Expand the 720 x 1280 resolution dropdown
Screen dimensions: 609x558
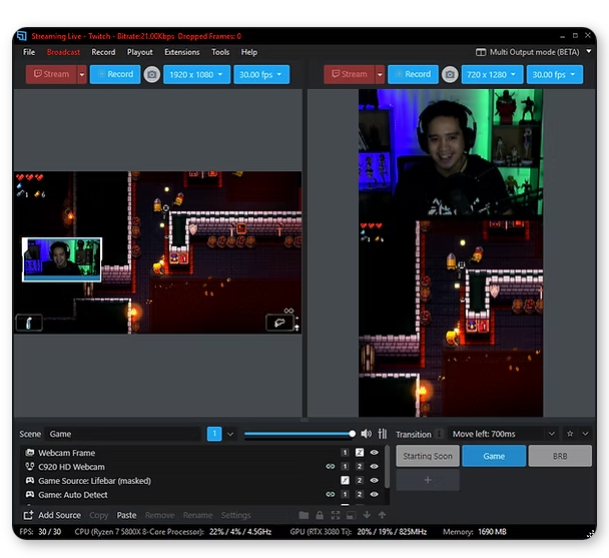click(x=492, y=74)
